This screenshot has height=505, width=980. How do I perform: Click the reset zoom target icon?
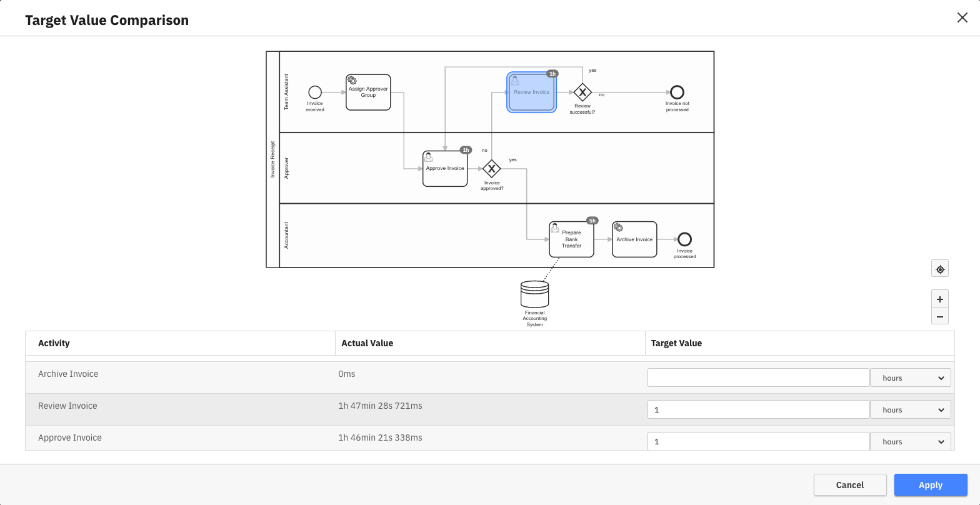tap(939, 269)
